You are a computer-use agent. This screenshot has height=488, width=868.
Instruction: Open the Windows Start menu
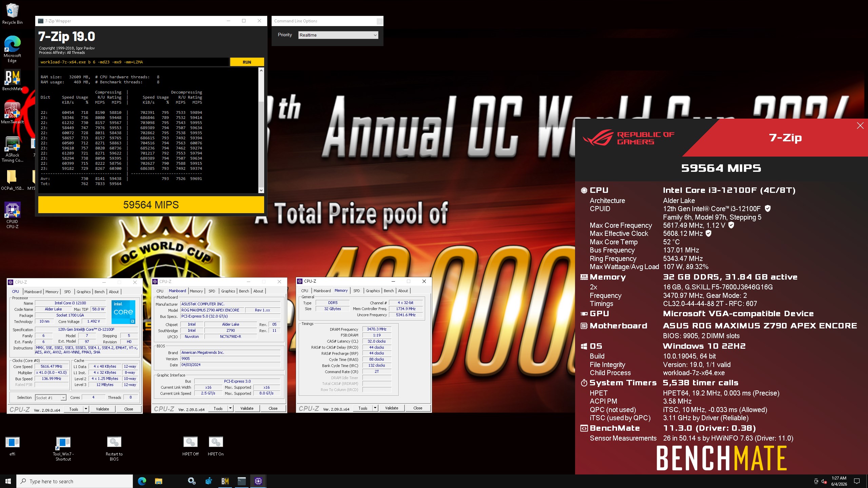pos(8,481)
